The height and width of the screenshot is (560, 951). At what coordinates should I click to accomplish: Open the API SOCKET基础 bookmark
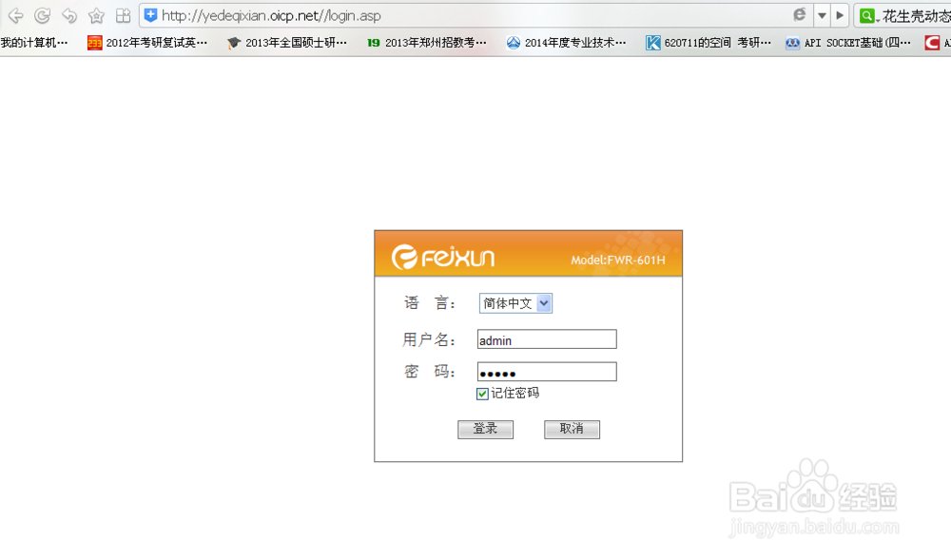(848, 43)
